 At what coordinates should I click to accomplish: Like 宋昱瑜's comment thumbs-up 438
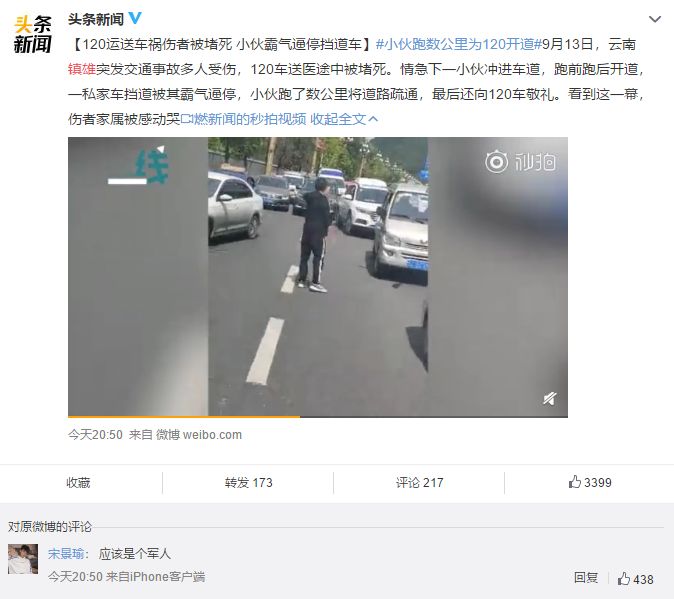[x=635, y=579]
